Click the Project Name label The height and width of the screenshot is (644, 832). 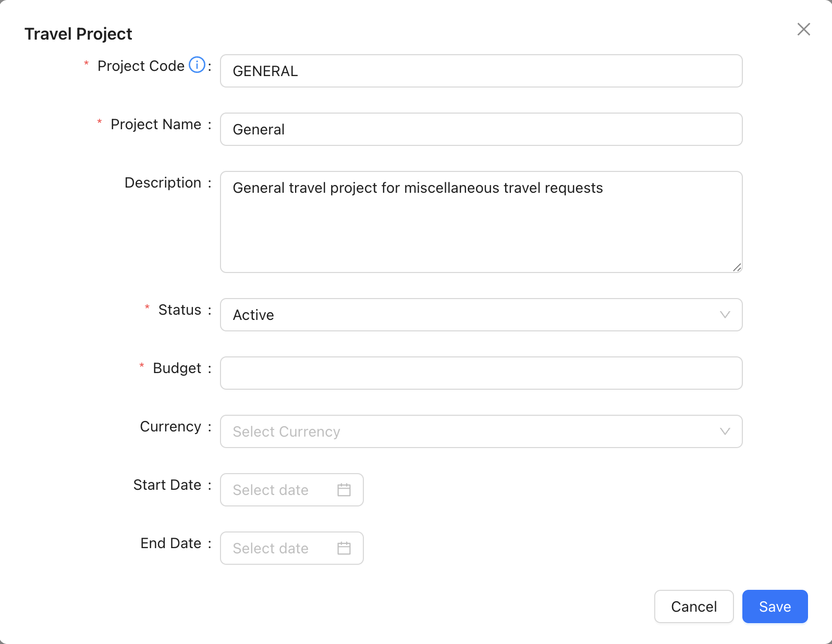coord(156,125)
